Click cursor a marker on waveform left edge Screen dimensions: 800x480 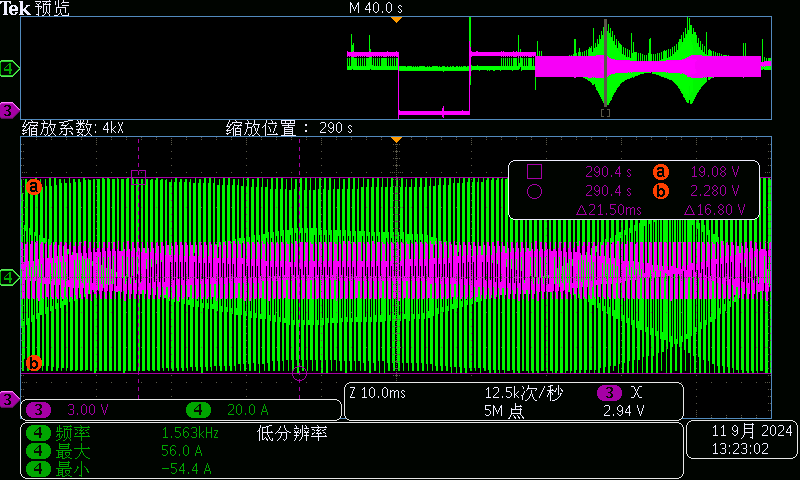(33, 186)
